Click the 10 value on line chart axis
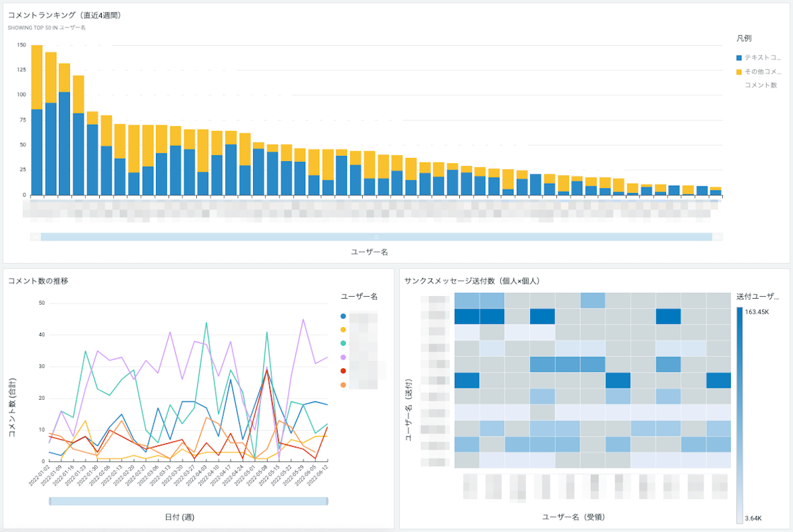The width and height of the screenshot is (793, 532). point(42,430)
